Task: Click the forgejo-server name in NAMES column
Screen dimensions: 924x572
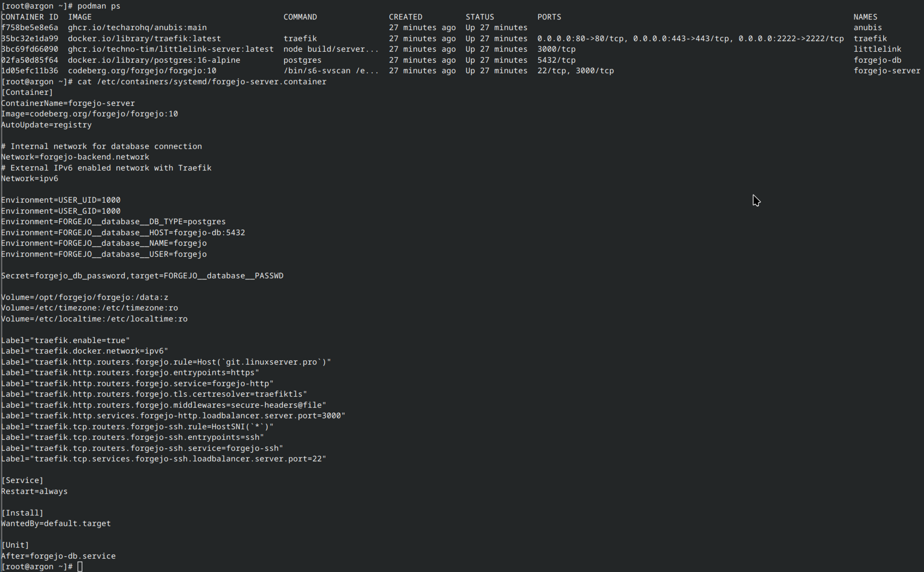Action: click(886, 71)
